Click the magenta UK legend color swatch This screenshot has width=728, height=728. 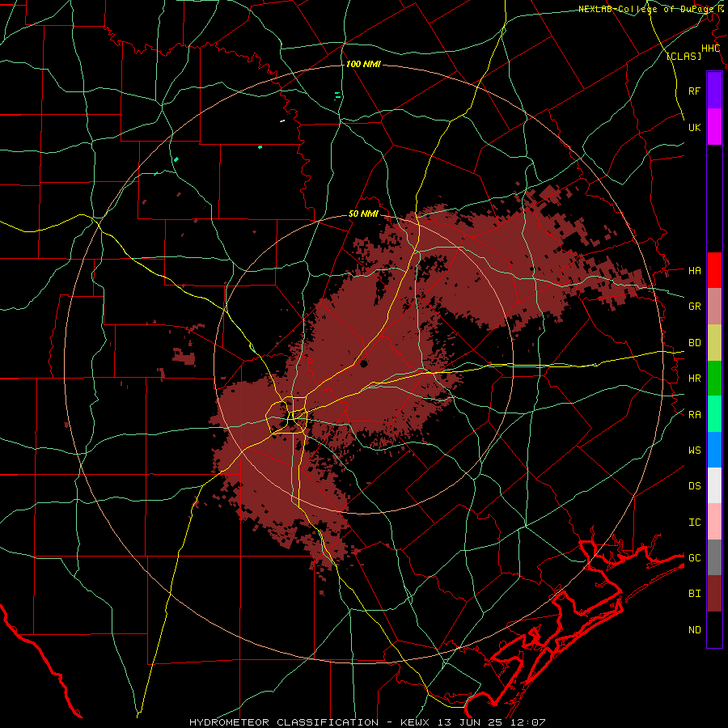pyautogui.click(x=714, y=127)
